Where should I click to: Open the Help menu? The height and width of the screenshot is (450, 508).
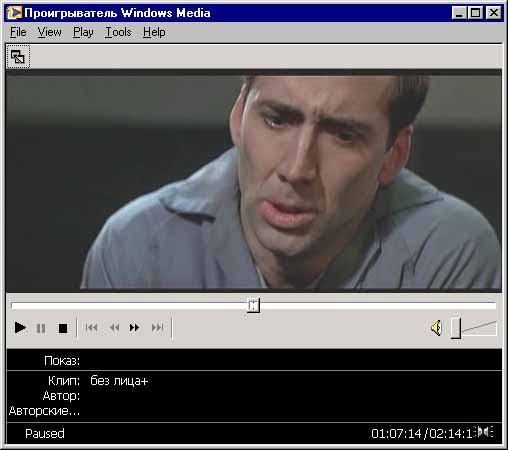point(154,32)
